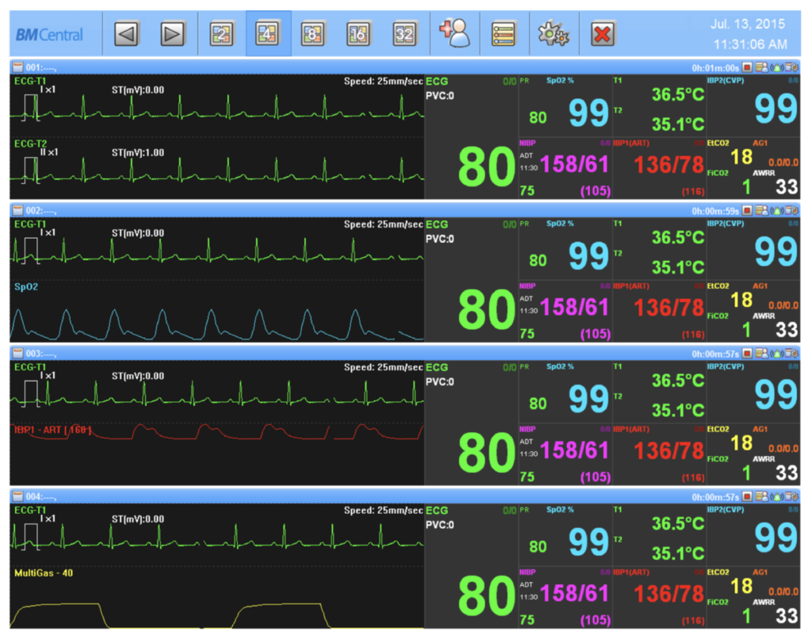Open the admit patient icon

tap(454, 33)
